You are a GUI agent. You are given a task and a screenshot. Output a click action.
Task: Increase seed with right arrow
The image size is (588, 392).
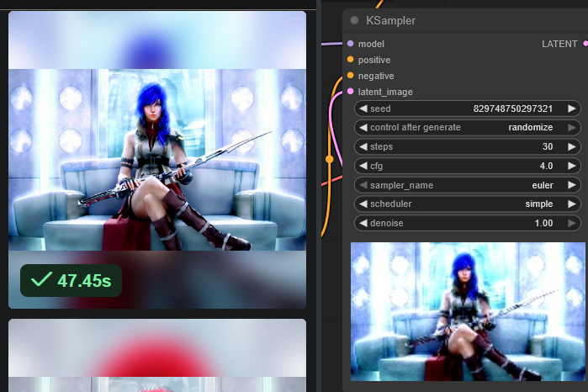tap(571, 109)
